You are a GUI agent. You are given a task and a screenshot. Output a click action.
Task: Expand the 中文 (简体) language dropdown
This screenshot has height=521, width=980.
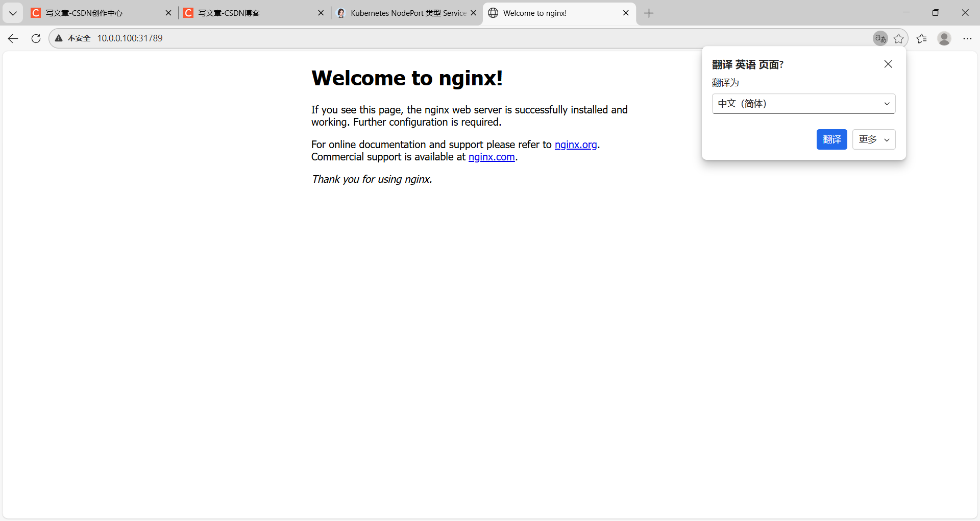coord(804,104)
